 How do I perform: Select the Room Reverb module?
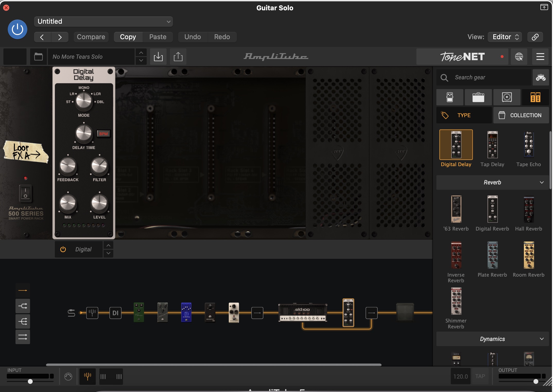pos(529,255)
